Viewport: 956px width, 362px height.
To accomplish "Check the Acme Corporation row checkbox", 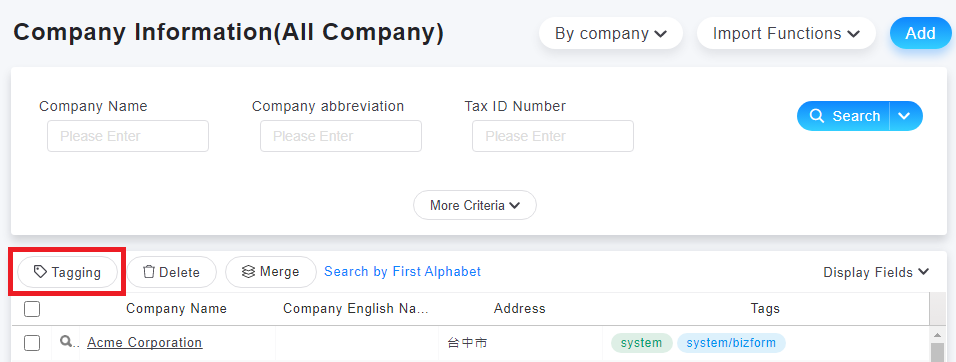I will 32,342.
